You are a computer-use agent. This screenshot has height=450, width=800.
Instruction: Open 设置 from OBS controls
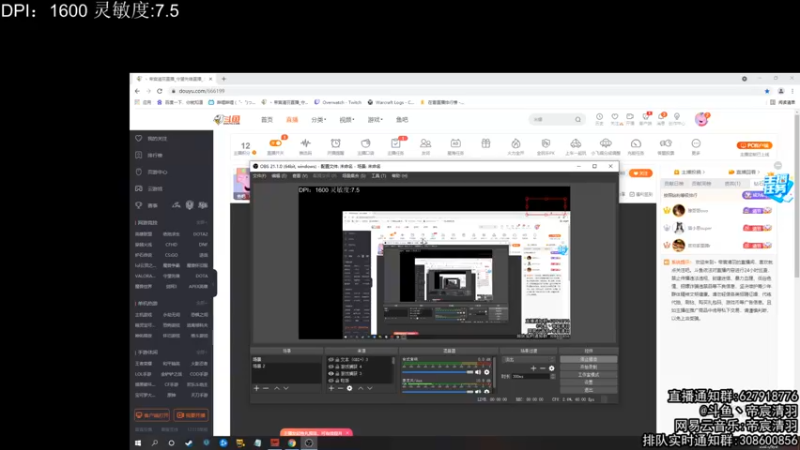click(x=588, y=382)
